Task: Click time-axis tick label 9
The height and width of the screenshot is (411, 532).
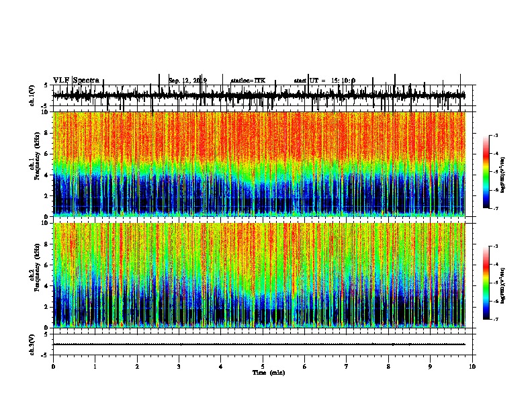Action: point(430,367)
